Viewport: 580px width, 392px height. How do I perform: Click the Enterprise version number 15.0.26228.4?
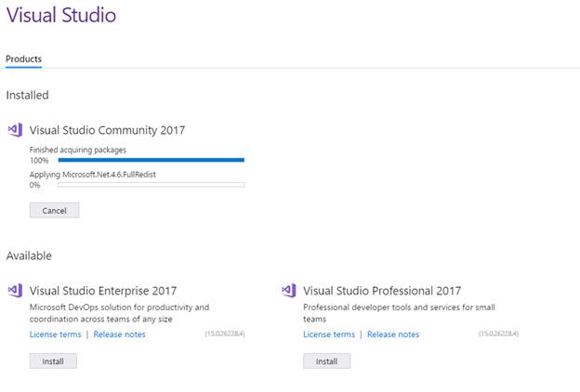coord(224,333)
